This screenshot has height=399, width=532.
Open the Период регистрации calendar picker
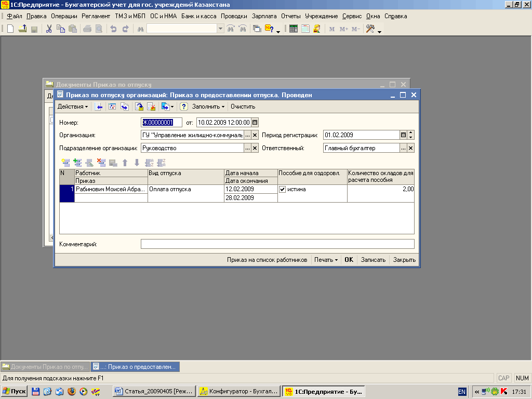pos(403,135)
